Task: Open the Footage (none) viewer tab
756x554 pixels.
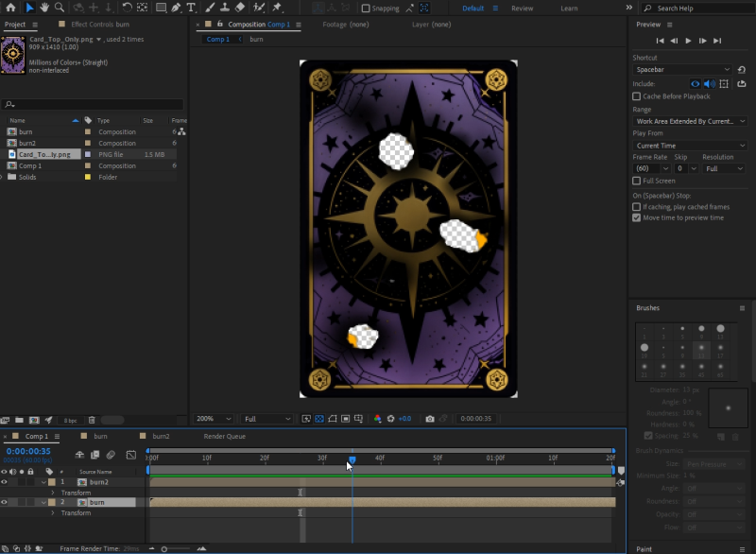Action: (x=346, y=25)
